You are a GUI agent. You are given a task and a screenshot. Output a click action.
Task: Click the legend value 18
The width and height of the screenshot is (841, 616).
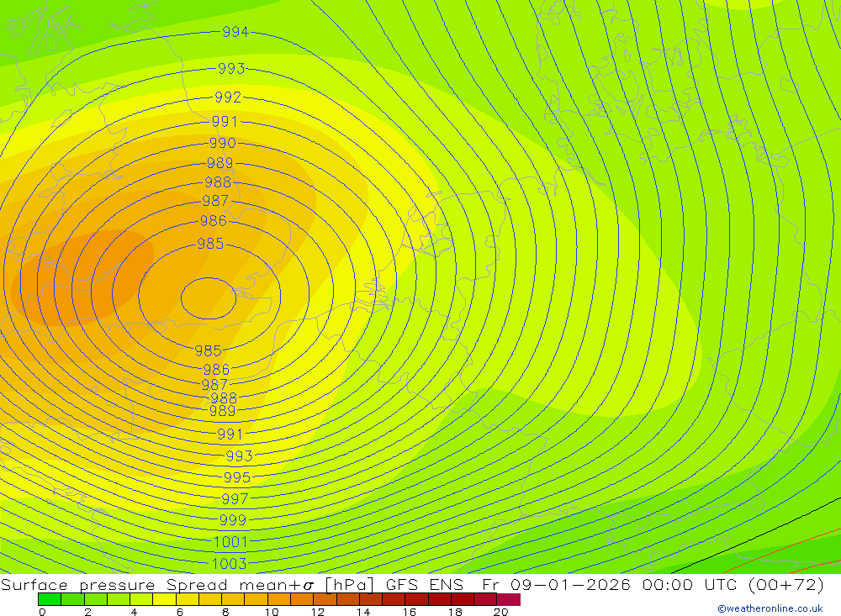455,612
